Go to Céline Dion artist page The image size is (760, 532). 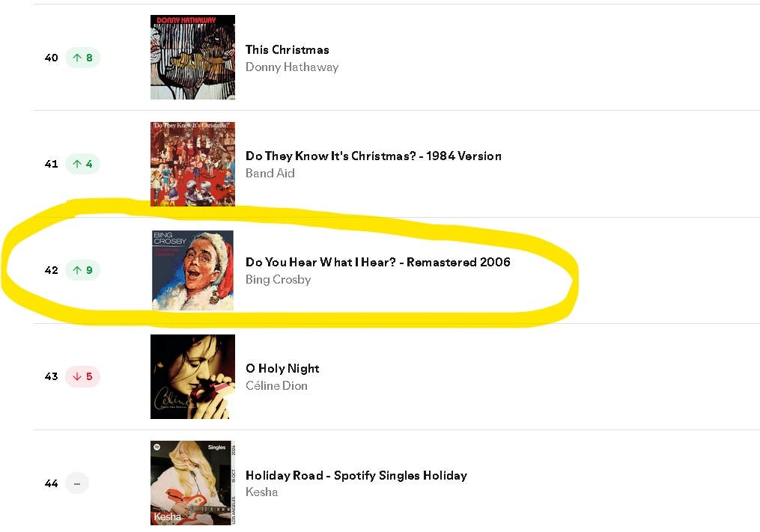click(x=276, y=385)
